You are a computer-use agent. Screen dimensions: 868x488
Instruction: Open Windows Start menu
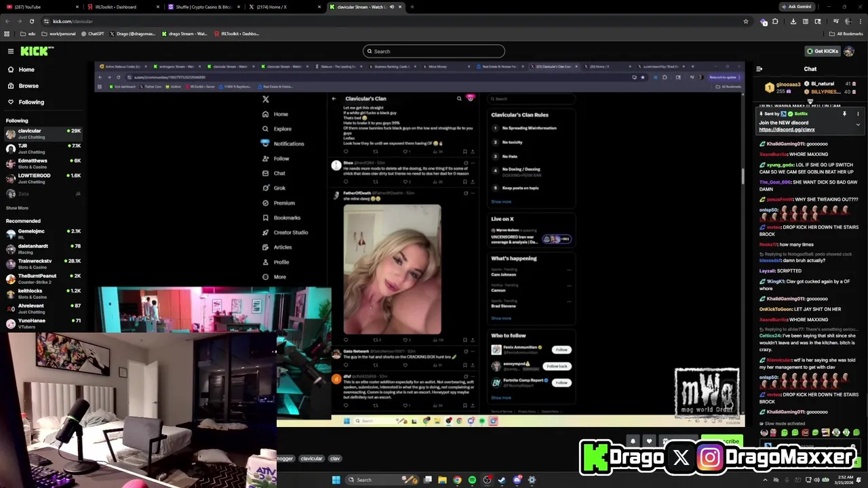pos(336,480)
